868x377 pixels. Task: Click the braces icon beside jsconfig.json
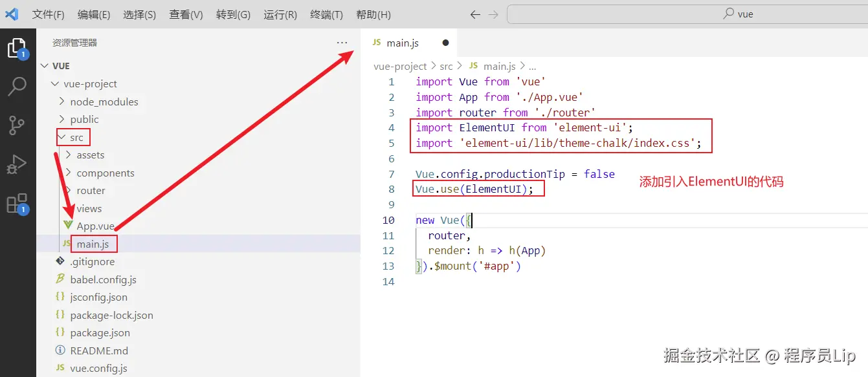point(60,297)
